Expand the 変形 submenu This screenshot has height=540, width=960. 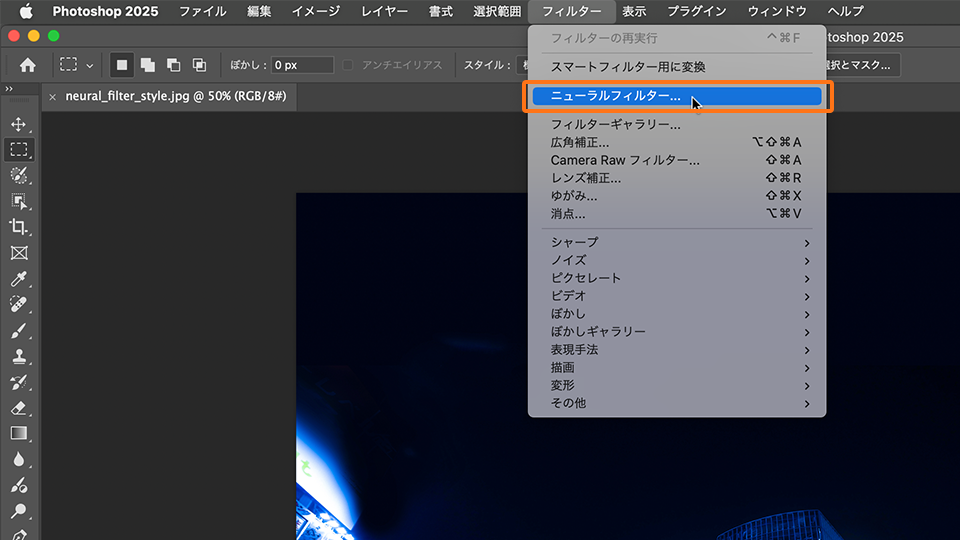click(677, 385)
